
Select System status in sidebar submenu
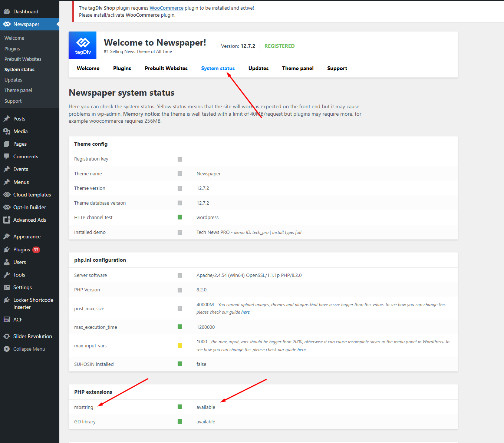[x=19, y=69]
